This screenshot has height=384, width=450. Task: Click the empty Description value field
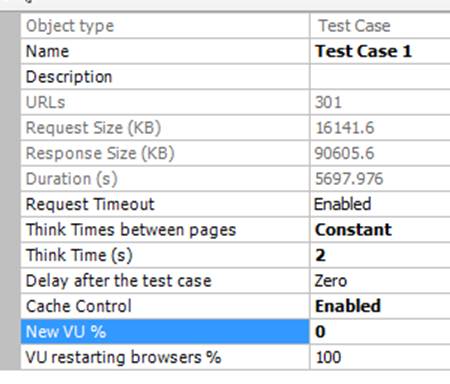[380, 77]
